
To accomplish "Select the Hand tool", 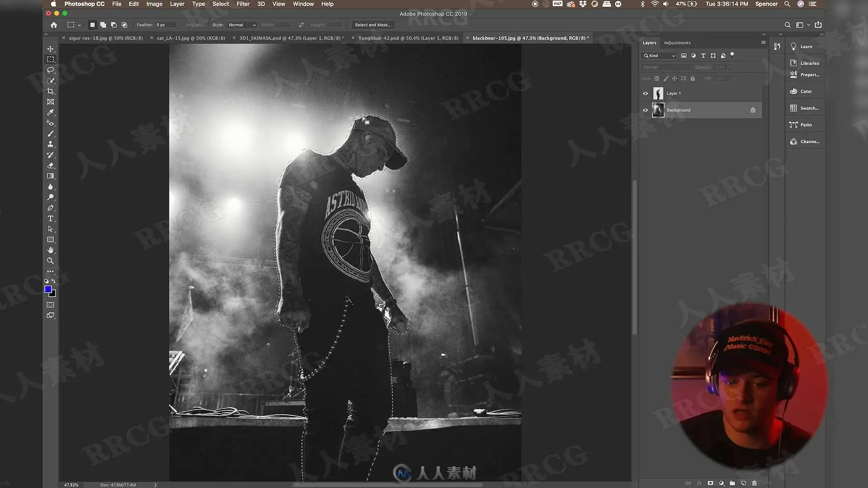I will click(x=50, y=250).
